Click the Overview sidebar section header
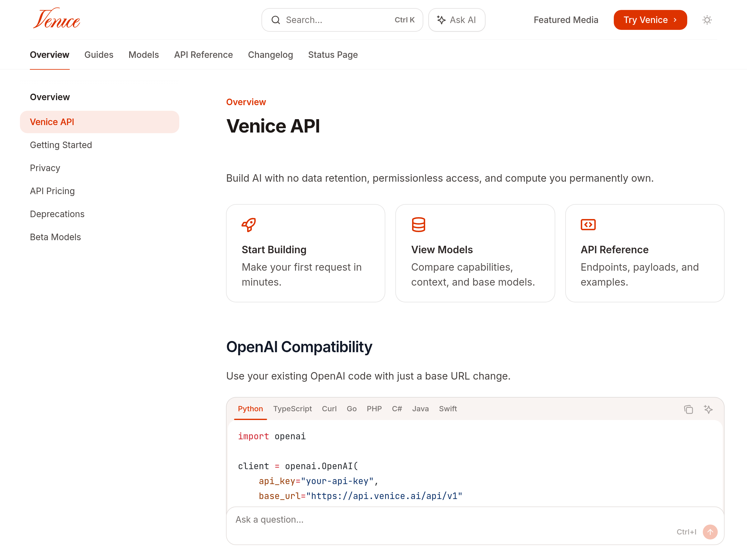The height and width of the screenshot is (560, 747). point(50,97)
